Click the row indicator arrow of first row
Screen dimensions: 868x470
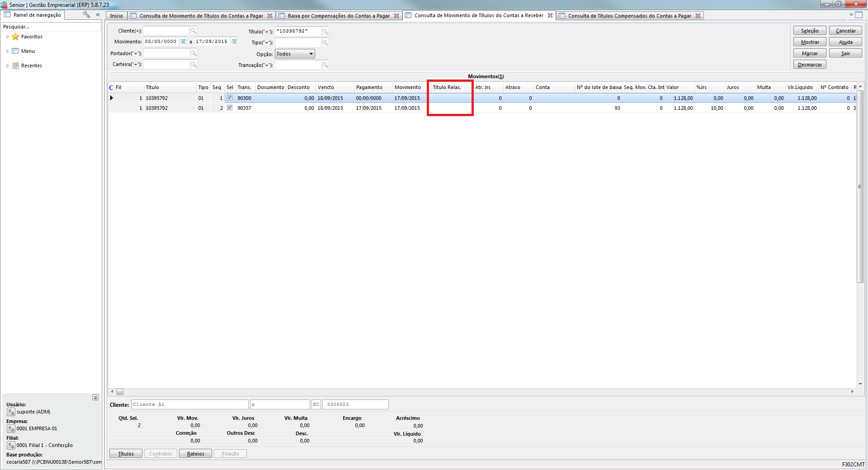pos(111,98)
